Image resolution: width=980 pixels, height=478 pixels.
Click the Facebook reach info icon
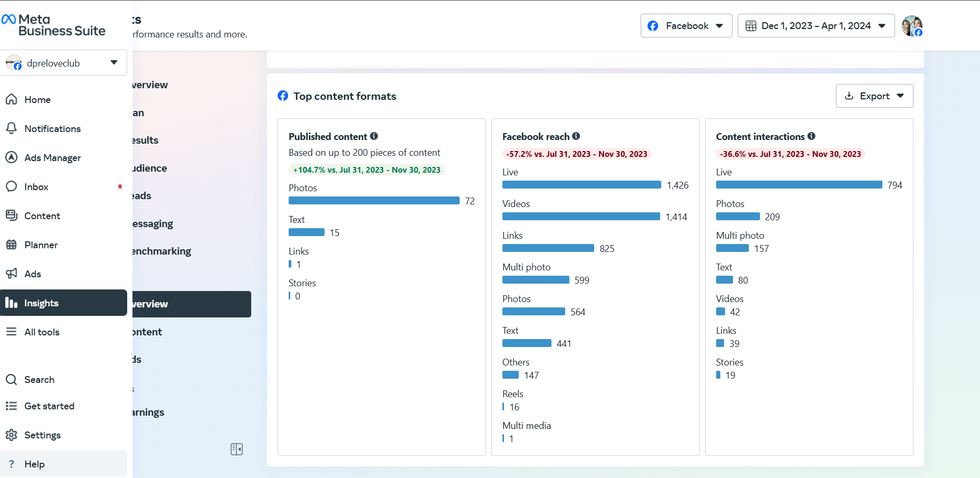[576, 136]
